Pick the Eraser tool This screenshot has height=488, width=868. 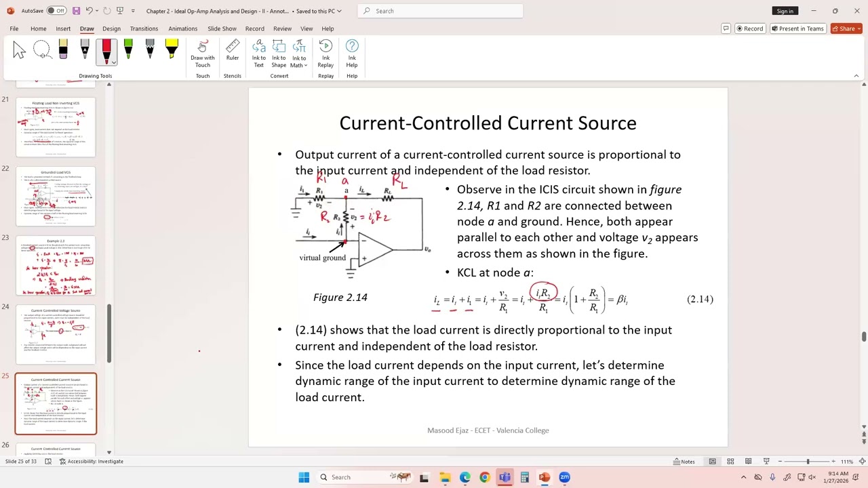coord(63,50)
